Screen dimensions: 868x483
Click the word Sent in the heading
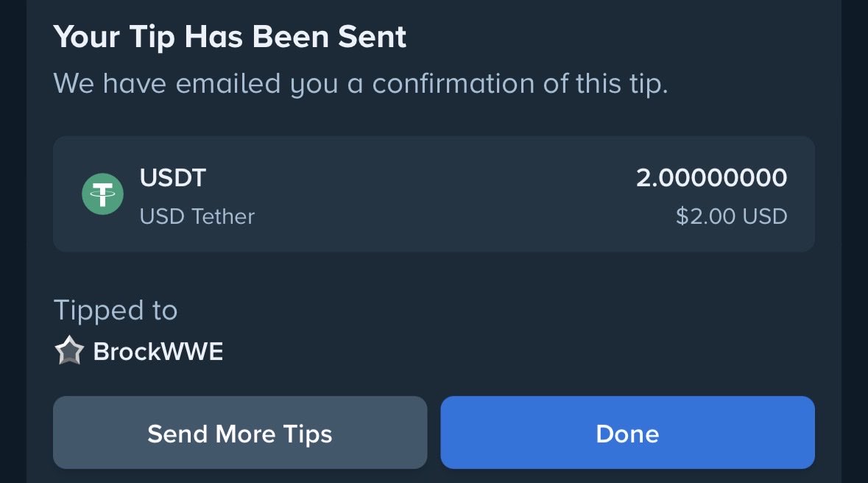click(372, 37)
